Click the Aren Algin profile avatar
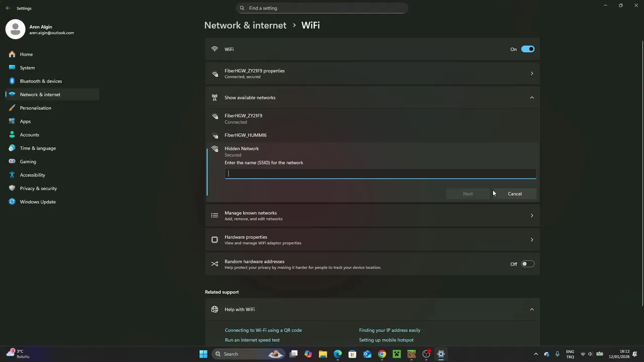Image resolution: width=644 pixels, height=362 pixels. click(15, 29)
